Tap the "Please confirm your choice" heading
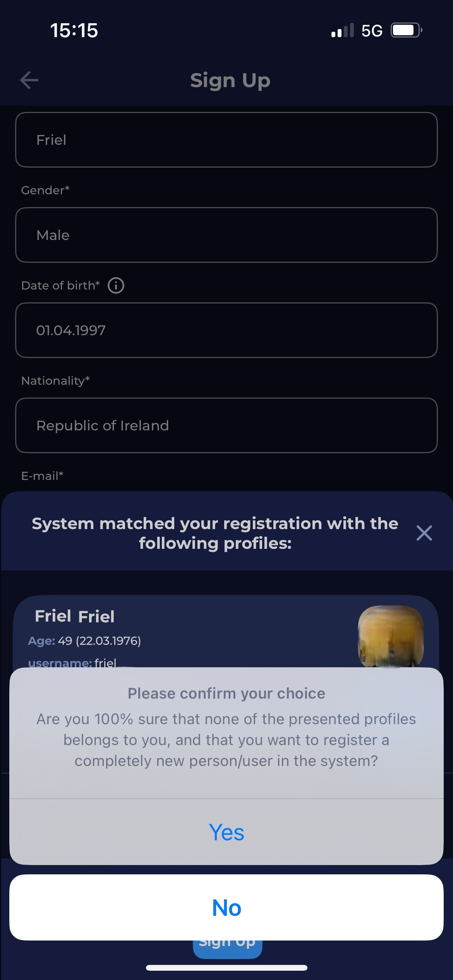The image size is (453, 980). click(x=226, y=694)
